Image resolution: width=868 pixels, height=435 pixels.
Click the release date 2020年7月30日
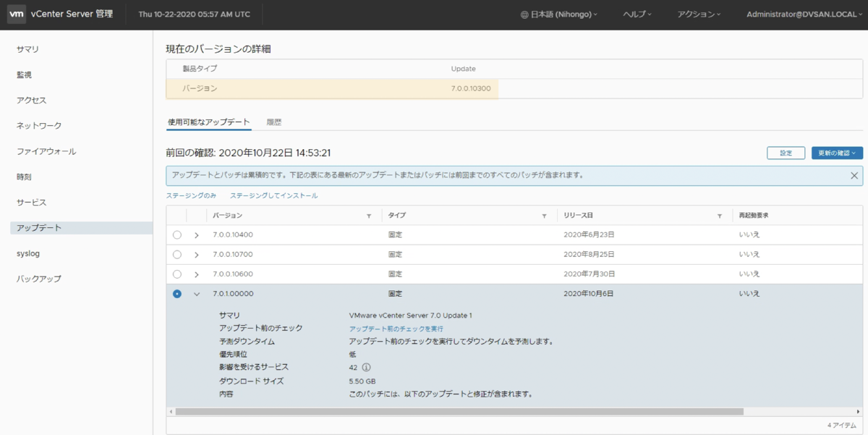(x=588, y=274)
